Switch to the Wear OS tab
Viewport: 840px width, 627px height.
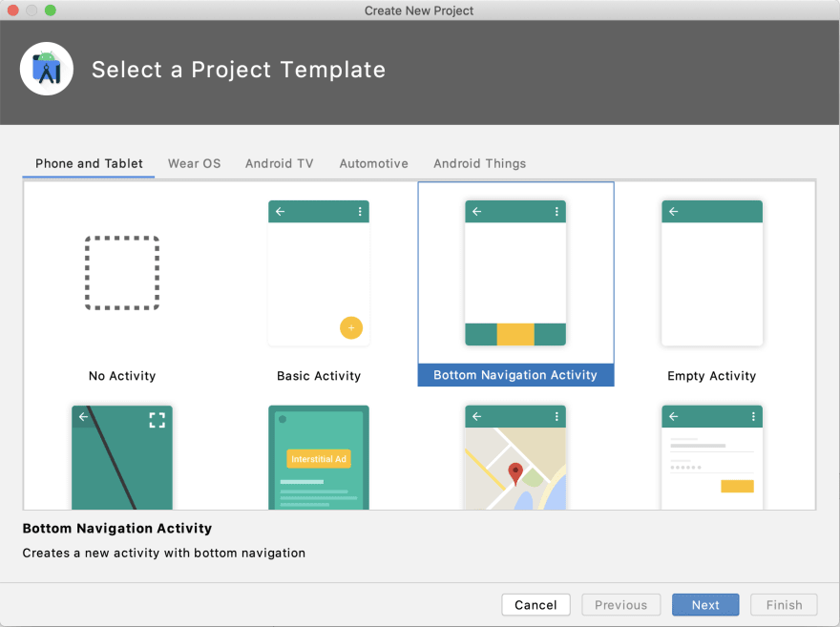[x=195, y=164]
